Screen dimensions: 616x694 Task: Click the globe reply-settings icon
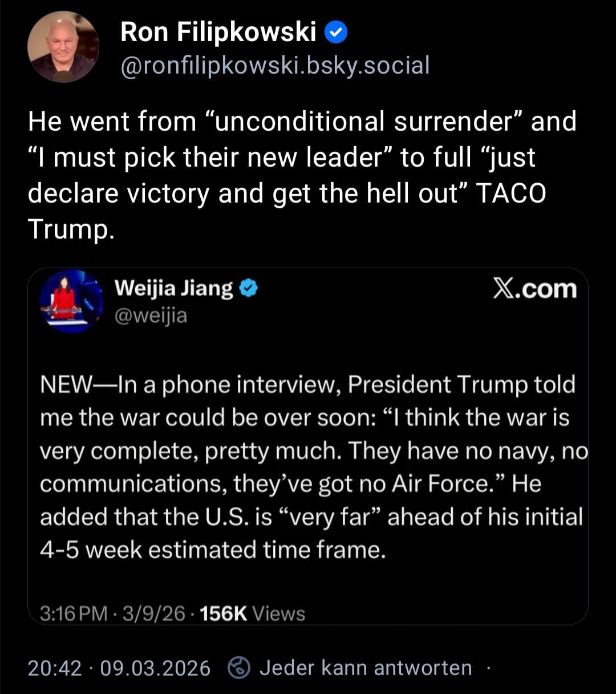tap(239, 668)
